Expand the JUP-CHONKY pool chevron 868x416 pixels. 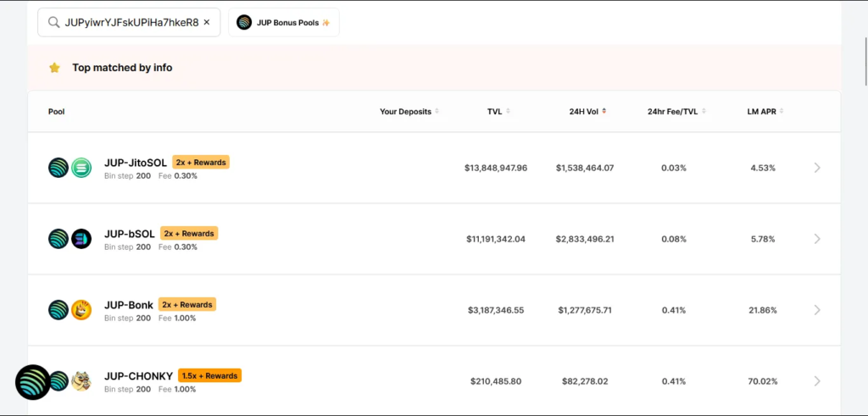click(x=817, y=381)
